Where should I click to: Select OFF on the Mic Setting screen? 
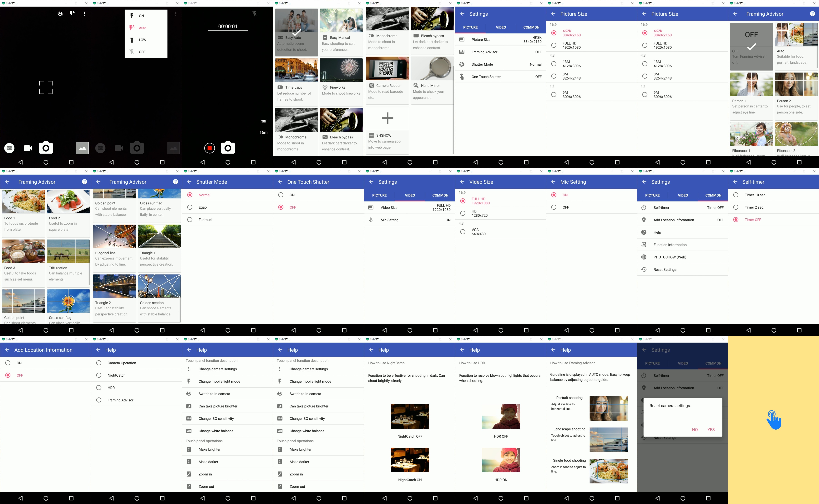click(x=591, y=207)
